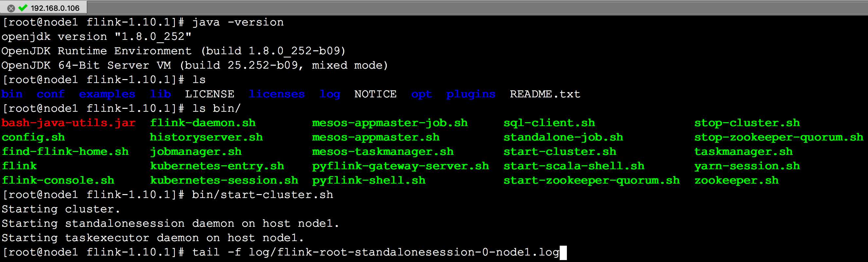
Task: Click the tail -f log command text
Action: (376, 253)
